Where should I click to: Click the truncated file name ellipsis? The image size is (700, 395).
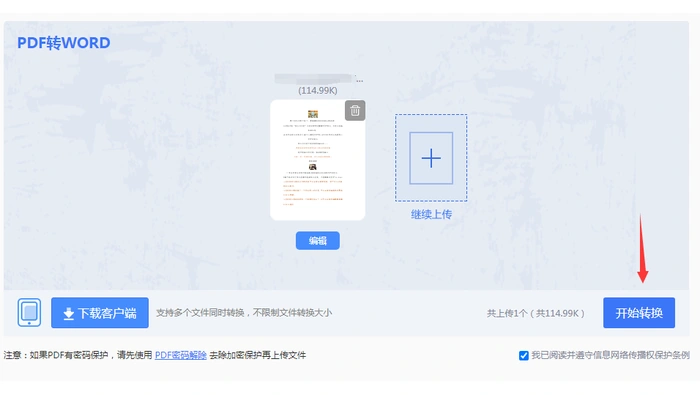pos(359,81)
